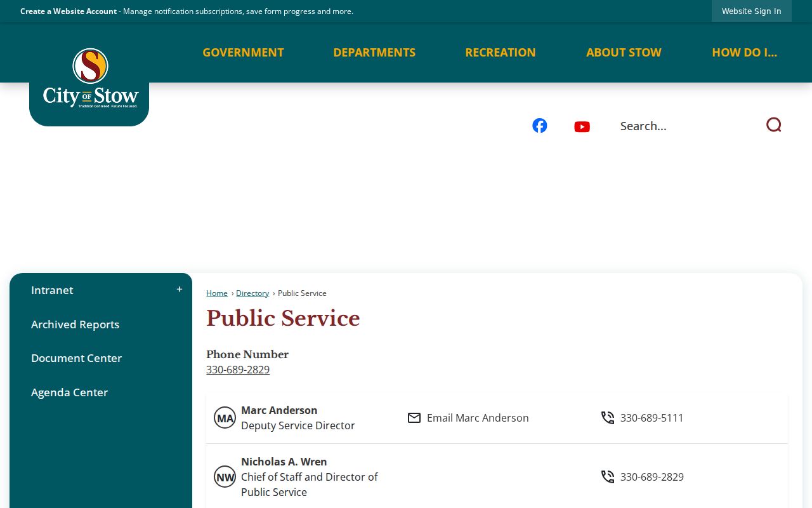Click the name Marc Anderson
This screenshot has width=812, height=508.
pos(279,410)
